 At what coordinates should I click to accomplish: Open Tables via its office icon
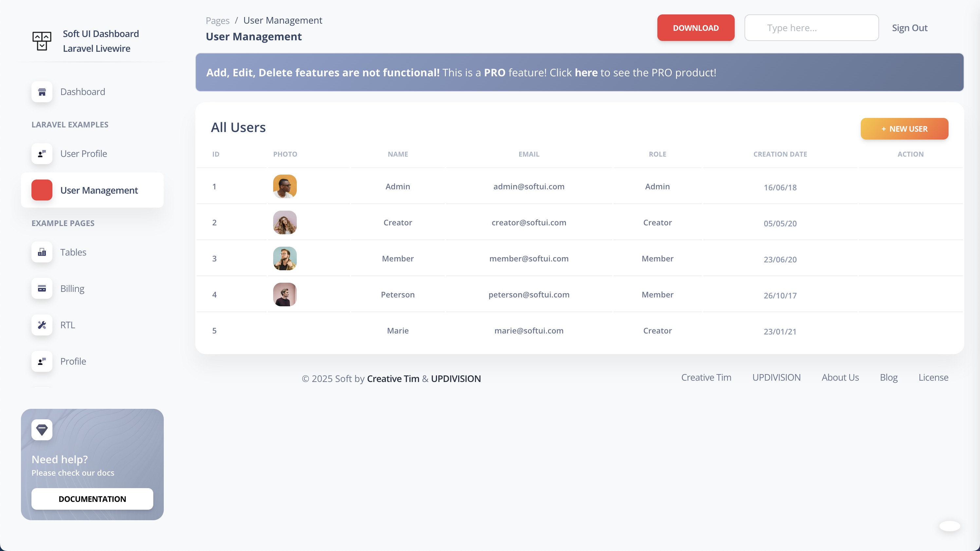[42, 252]
